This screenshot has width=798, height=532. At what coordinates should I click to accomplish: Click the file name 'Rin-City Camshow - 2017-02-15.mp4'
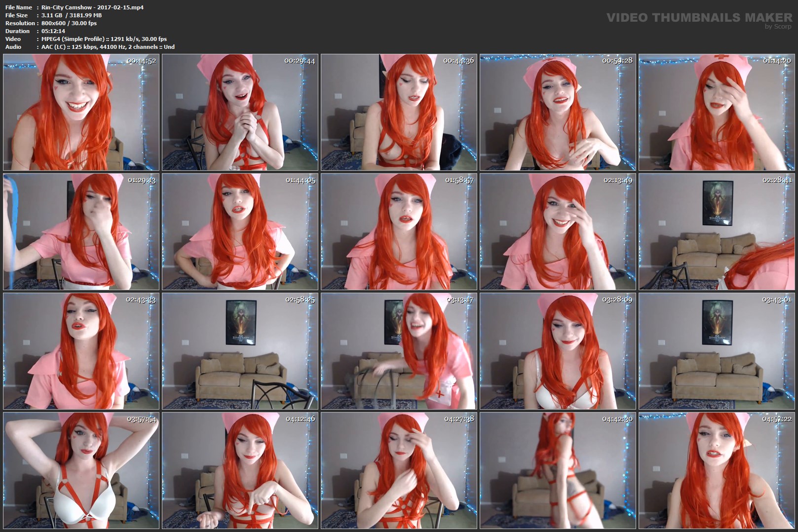tap(93, 7)
